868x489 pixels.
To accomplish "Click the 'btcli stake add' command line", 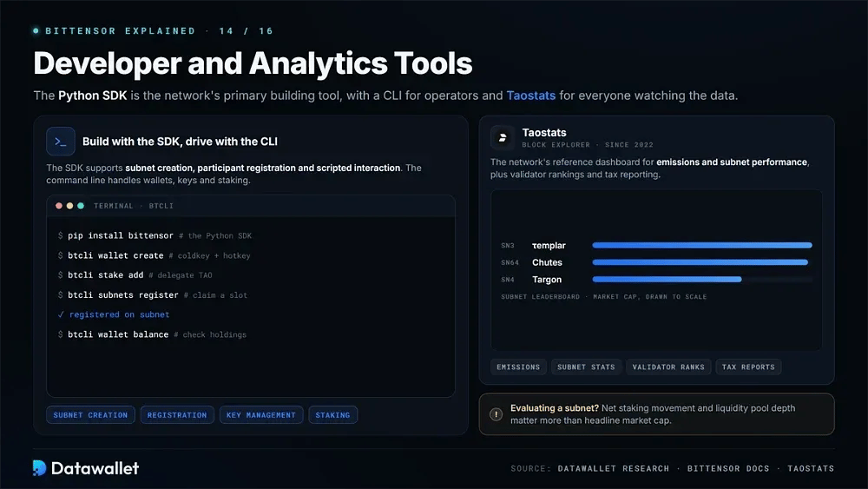I will click(135, 274).
